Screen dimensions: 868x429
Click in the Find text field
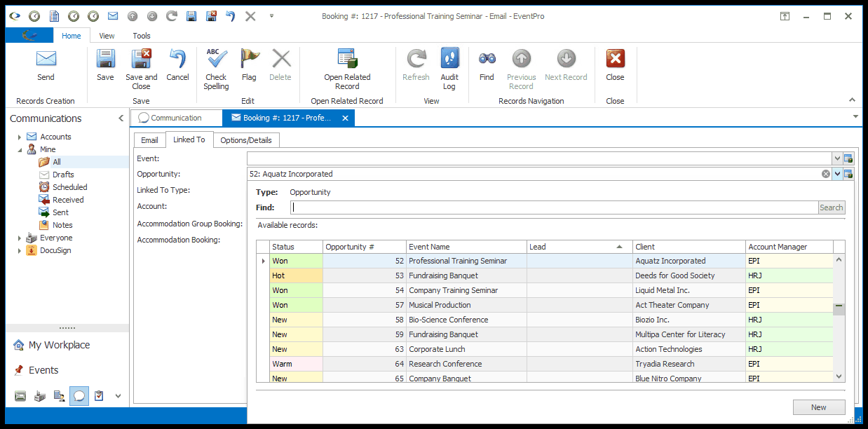pyautogui.click(x=554, y=207)
